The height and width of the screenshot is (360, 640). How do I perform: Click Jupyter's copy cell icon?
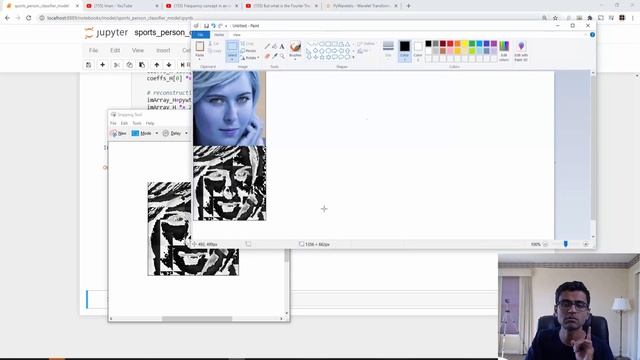click(129, 65)
